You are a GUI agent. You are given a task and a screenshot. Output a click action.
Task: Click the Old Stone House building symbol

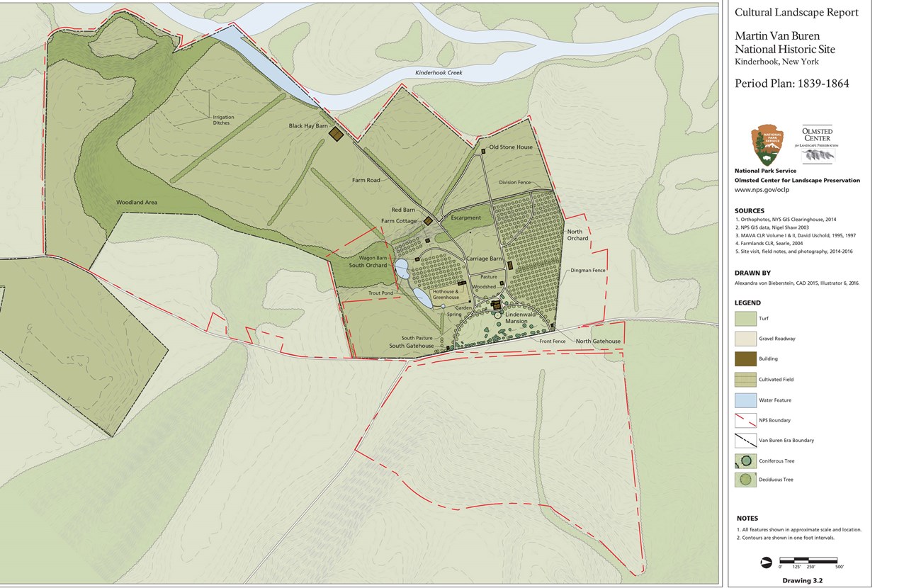tap(483, 152)
